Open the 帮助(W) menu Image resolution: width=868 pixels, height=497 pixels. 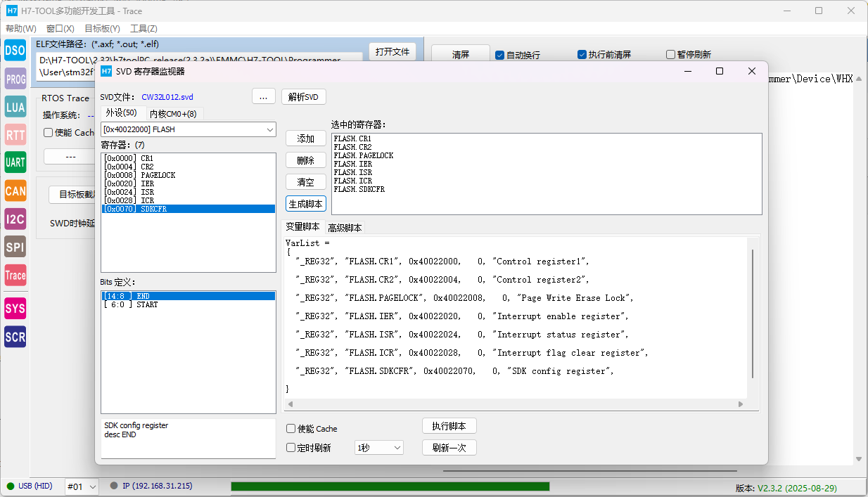click(21, 29)
